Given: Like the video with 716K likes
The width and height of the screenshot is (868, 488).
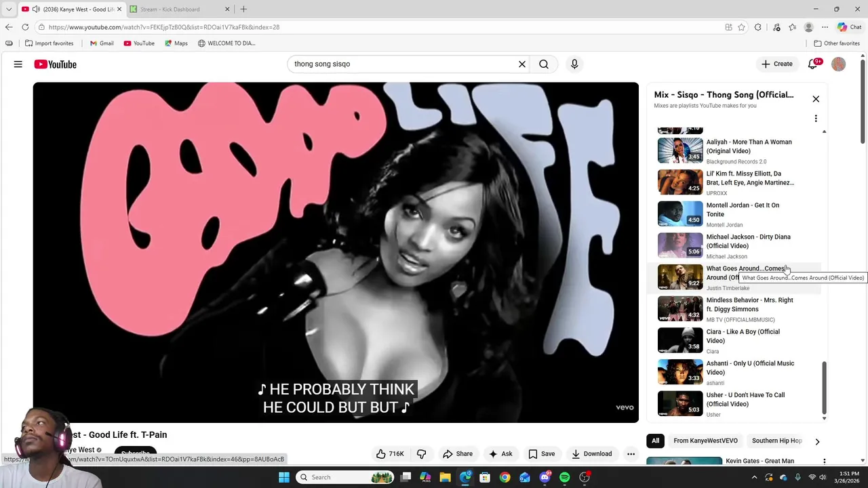Looking at the screenshot, I should coord(390,454).
